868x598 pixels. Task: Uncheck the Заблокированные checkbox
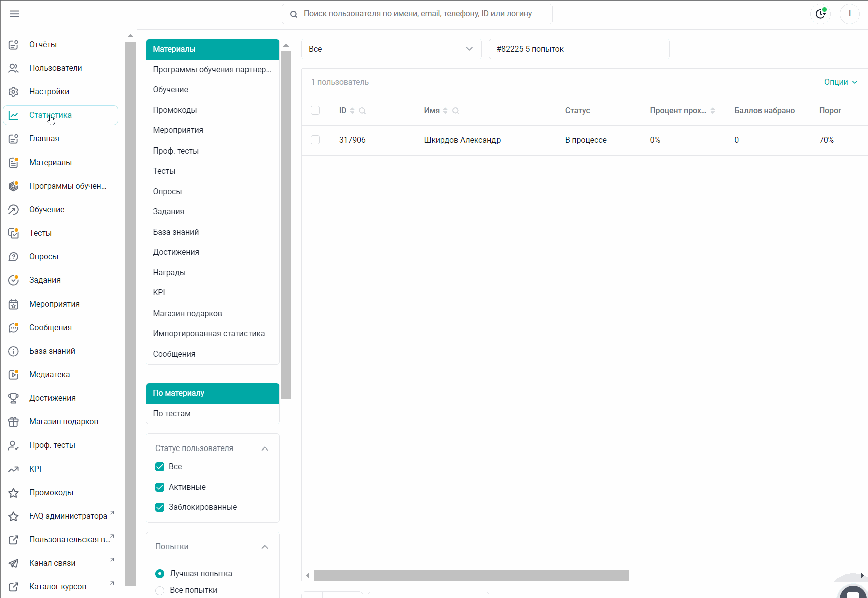[x=160, y=507]
